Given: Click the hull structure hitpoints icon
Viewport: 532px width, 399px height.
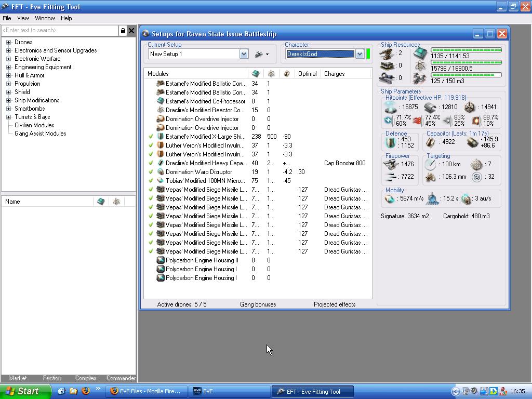Looking at the screenshot, I should pos(470,107).
